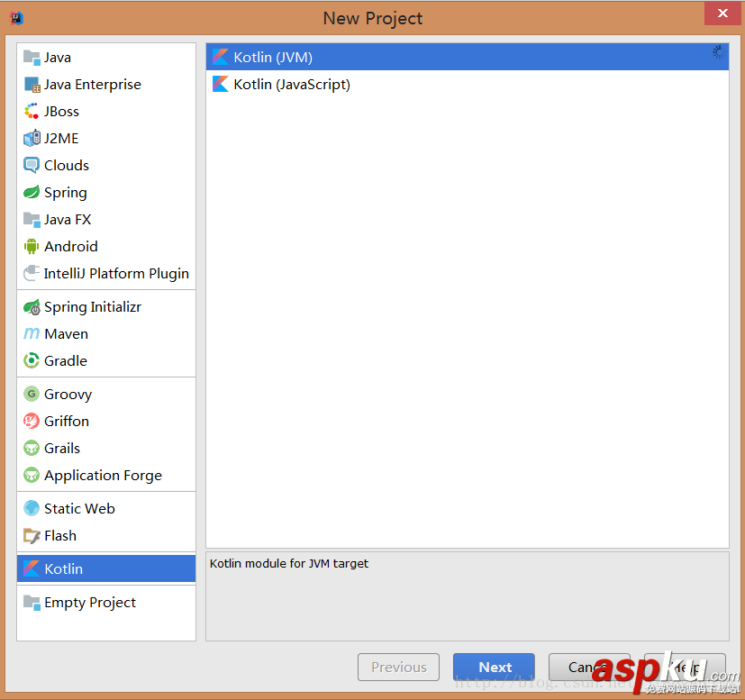This screenshot has width=745, height=700.
Task: Click the Kotlin logo in sidebar
Action: (32, 568)
